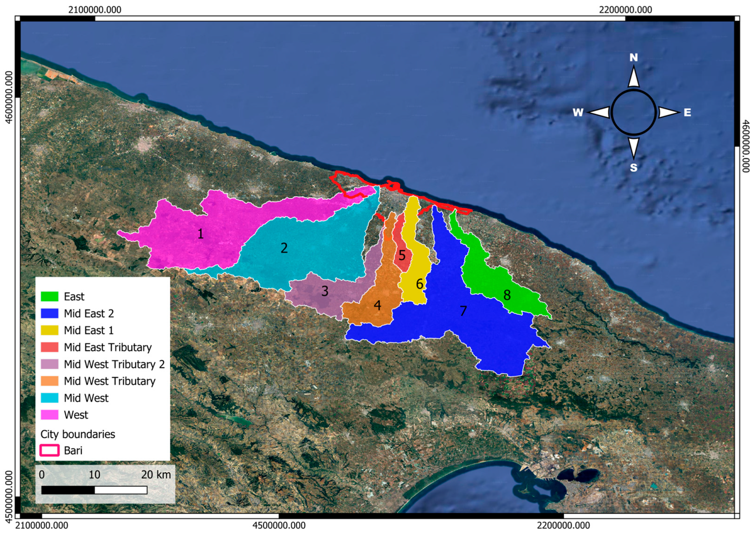756x533 pixels.
Task: Click the compass east arrowhead
Action: click(669, 112)
